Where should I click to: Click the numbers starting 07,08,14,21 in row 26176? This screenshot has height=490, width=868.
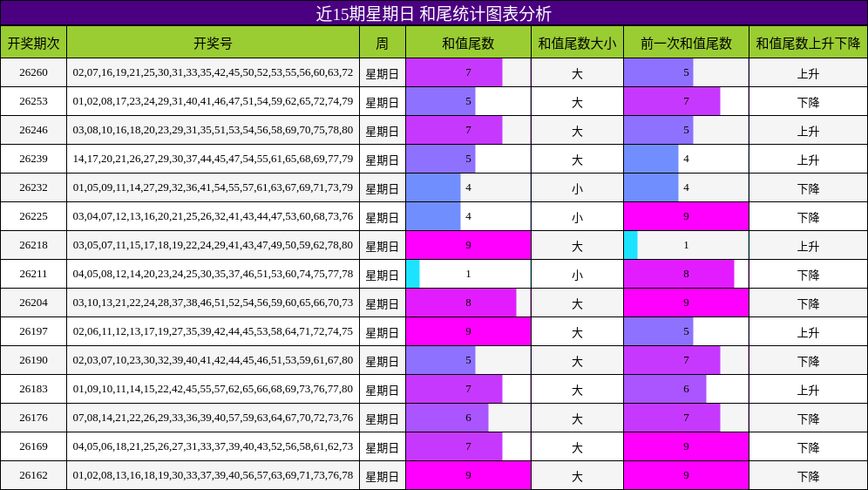[214, 418]
